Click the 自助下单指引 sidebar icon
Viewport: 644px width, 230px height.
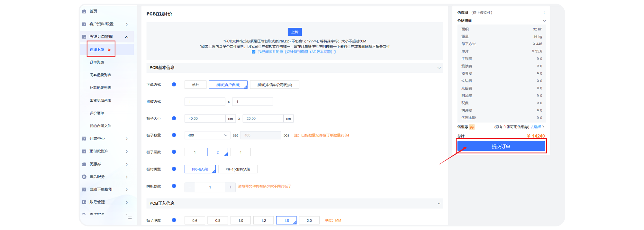[x=84, y=189]
